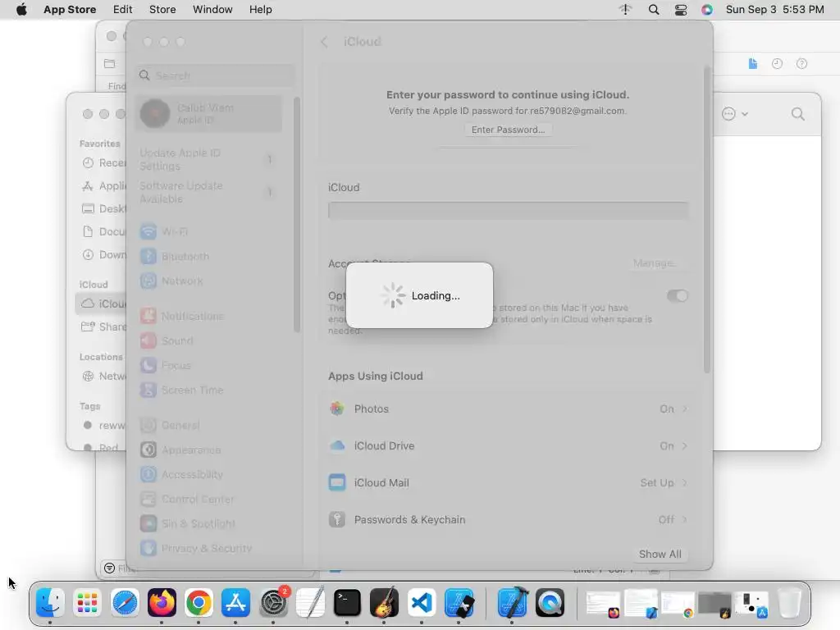Toggle Optimize Mac Storage switch
This screenshot has height=630, width=840.
[x=677, y=295]
